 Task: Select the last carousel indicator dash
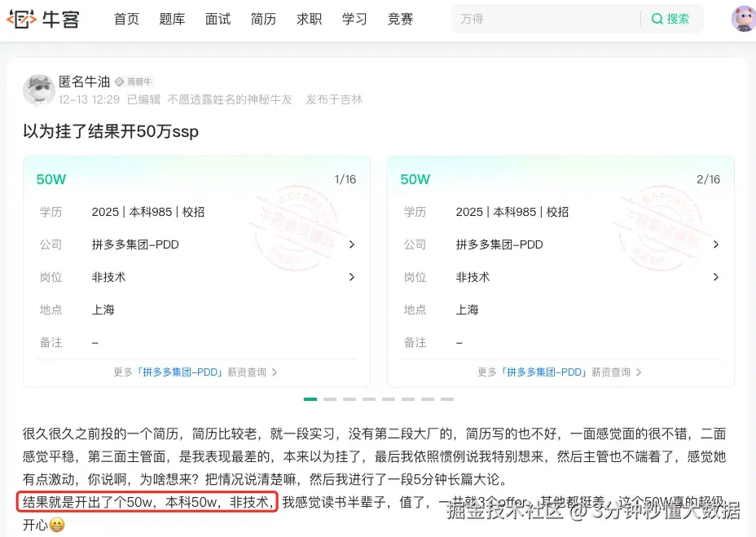pos(447,399)
